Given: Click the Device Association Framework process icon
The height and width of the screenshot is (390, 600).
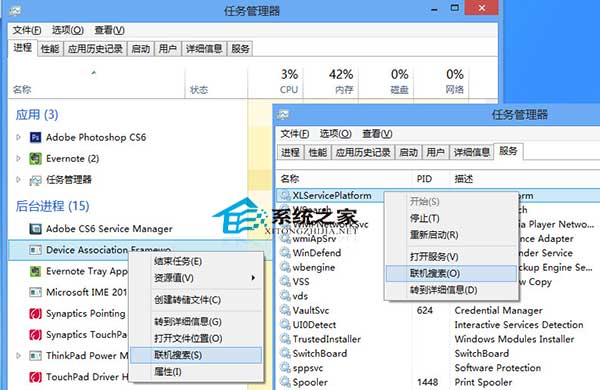Looking at the screenshot, I should coord(35,250).
